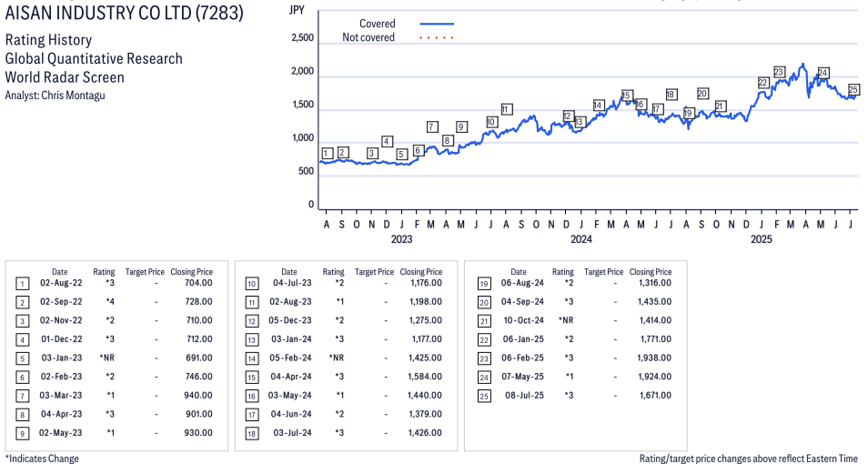Select chart marker 18 on the graph
Screen dimensions: 868x464
click(x=671, y=95)
